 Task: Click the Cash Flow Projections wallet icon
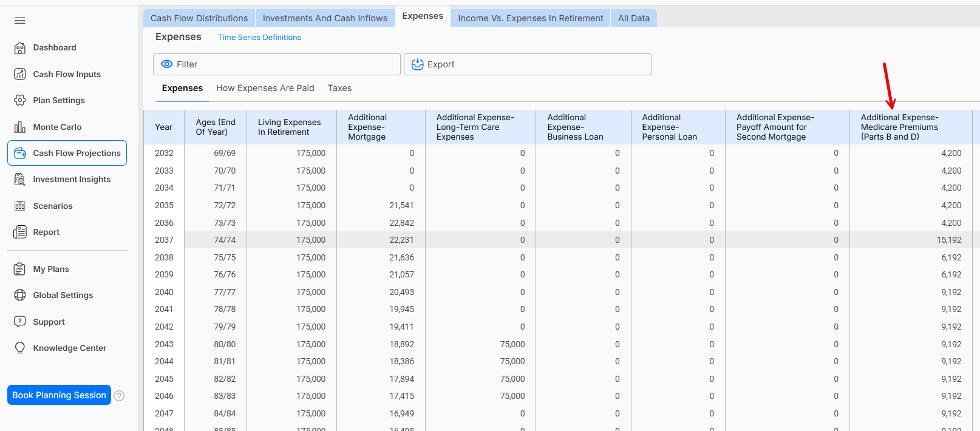pos(20,153)
